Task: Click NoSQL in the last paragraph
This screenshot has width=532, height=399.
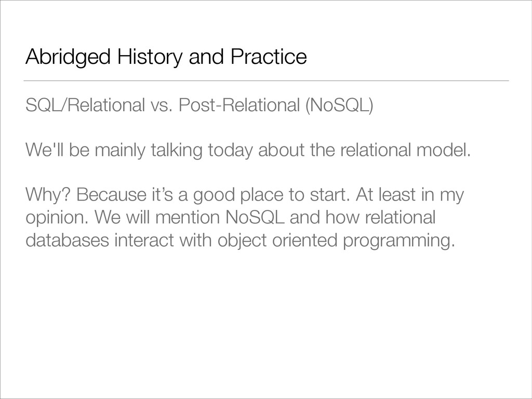Action: 255,218
